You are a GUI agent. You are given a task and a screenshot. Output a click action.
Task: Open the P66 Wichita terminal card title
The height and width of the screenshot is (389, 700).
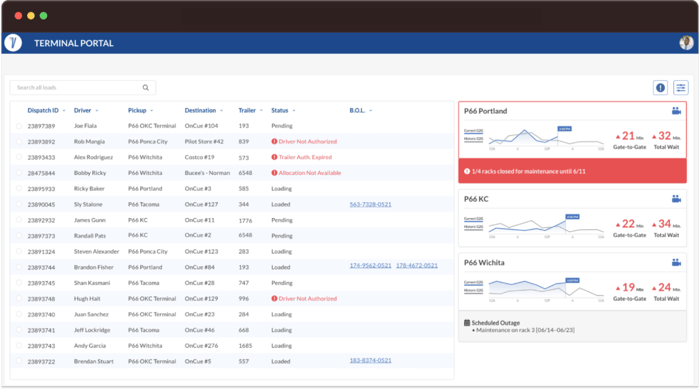(x=484, y=262)
